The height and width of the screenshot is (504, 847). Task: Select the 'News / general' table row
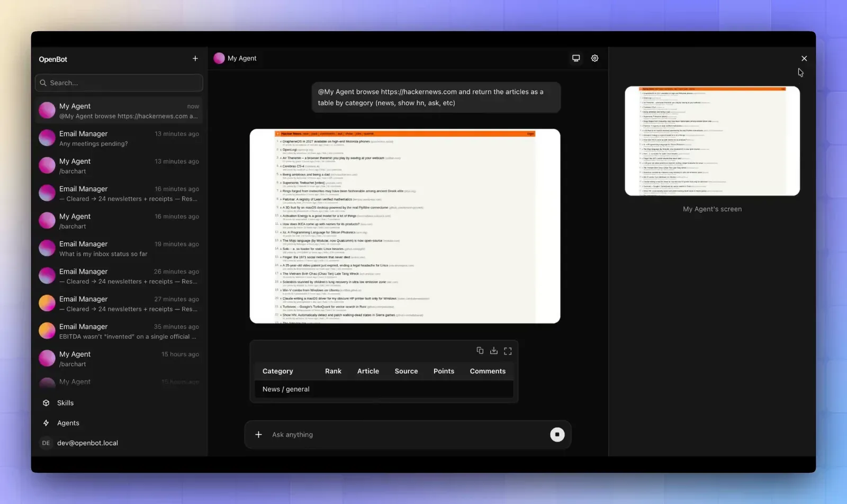pos(384,389)
